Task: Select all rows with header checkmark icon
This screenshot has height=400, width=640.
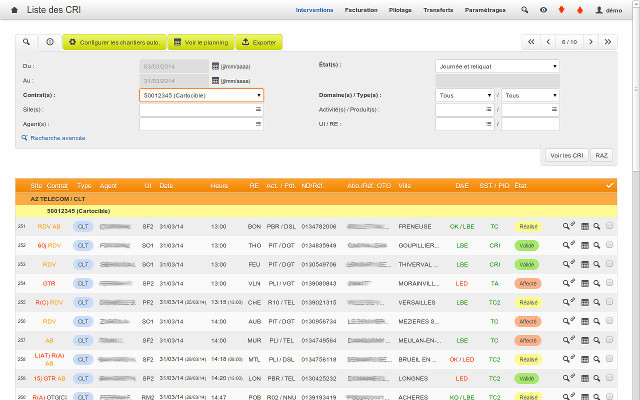Action: (x=609, y=185)
